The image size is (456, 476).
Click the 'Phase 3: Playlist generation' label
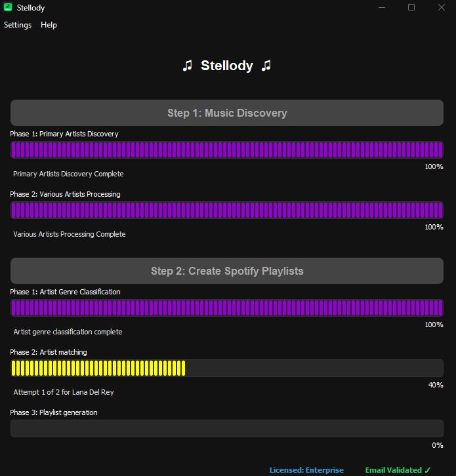click(x=54, y=412)
